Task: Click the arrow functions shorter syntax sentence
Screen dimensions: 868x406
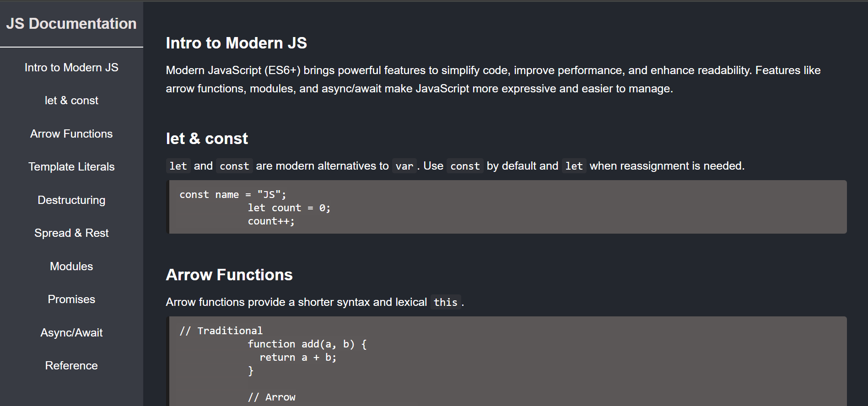Action: (296, 302)
